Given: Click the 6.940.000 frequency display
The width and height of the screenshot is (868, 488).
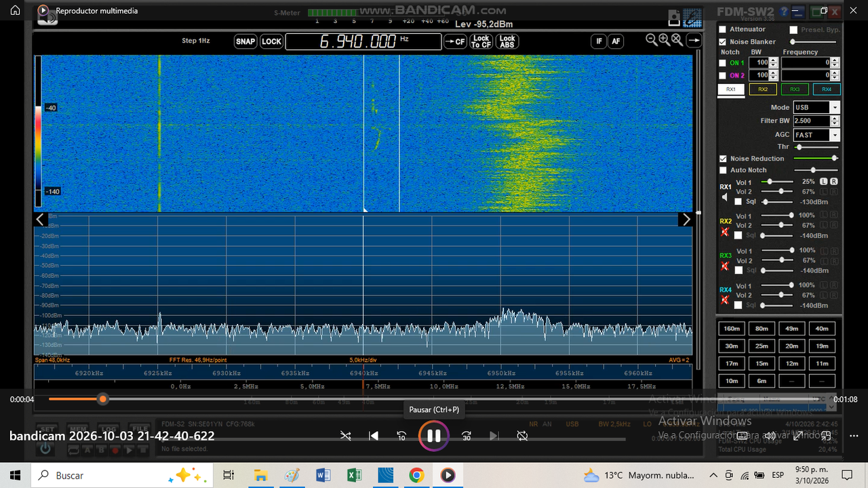Looking at the screenshot, I should point(363,41).
